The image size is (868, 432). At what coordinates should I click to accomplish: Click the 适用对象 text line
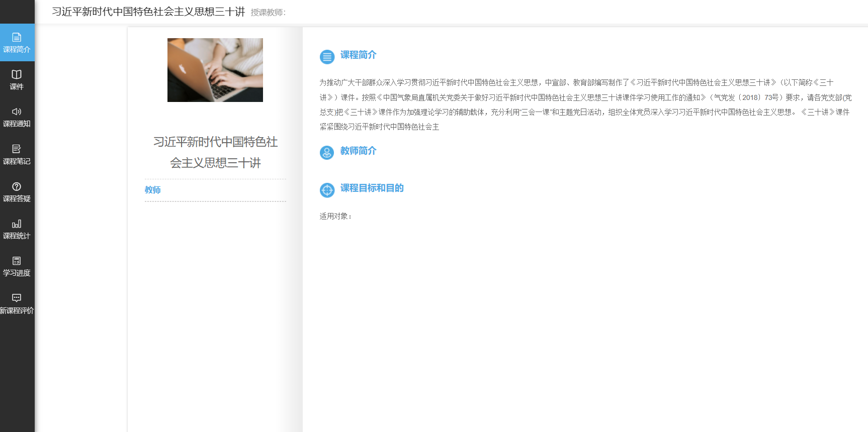(x=336, y=216)
